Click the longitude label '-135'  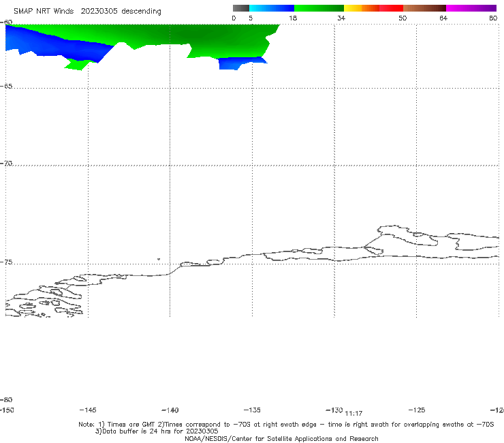pyautogui.click(x=252, y=410)
